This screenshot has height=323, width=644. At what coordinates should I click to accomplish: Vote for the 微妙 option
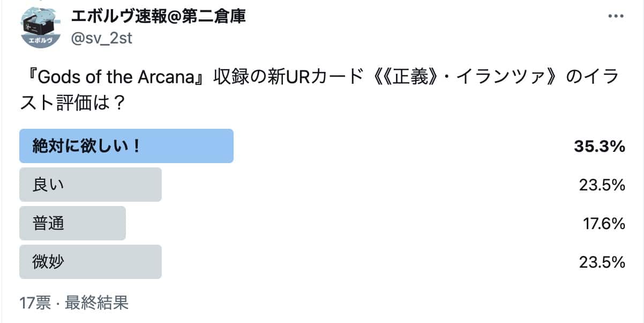90,261
